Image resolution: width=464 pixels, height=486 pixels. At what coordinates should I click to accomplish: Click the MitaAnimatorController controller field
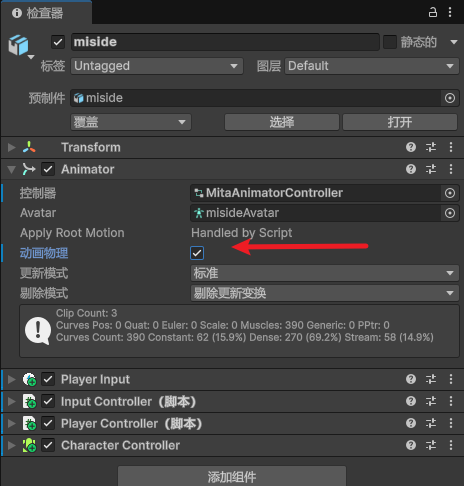tap(316, 193)
